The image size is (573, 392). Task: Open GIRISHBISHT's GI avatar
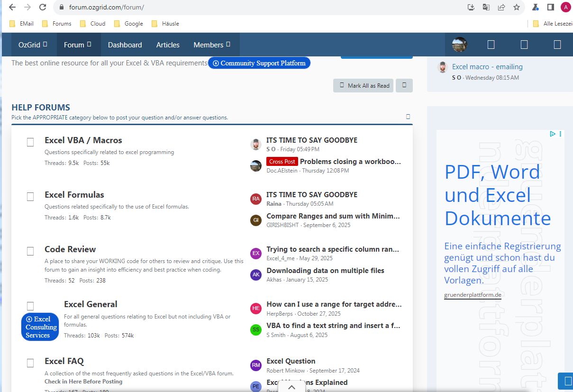point(256,220)
